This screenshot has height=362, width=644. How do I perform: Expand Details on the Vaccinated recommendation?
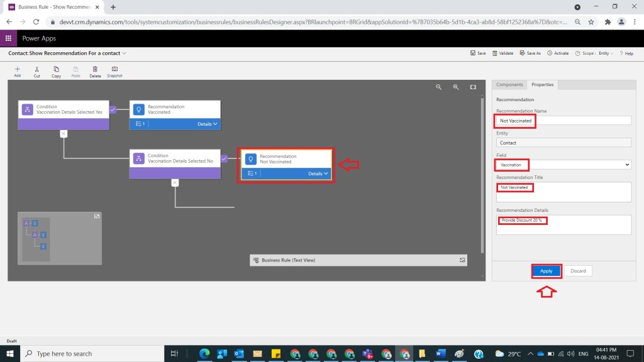pyautogui.click(x=208, y=124)
